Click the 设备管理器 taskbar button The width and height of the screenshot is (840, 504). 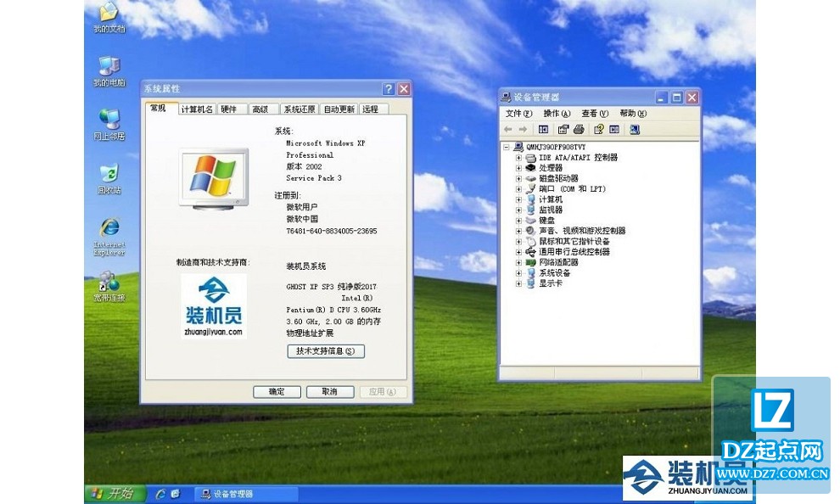[x=246, y=495]
